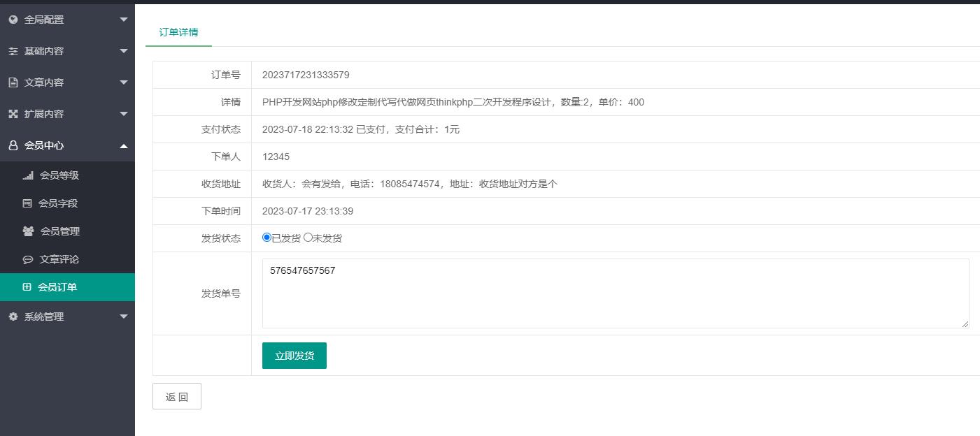Expand the 系统管理 dropdown arrow
Screen dimensions: 980x436
[x=124, y=317]
